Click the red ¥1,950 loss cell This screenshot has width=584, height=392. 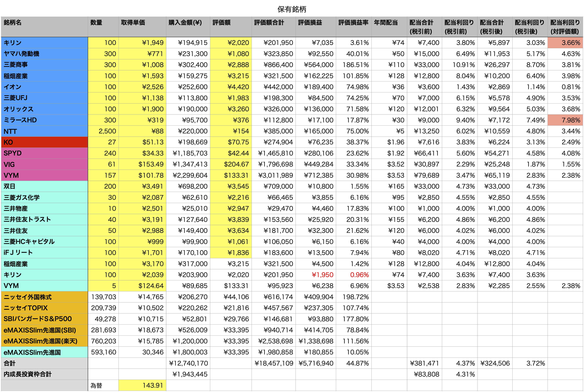316,275
